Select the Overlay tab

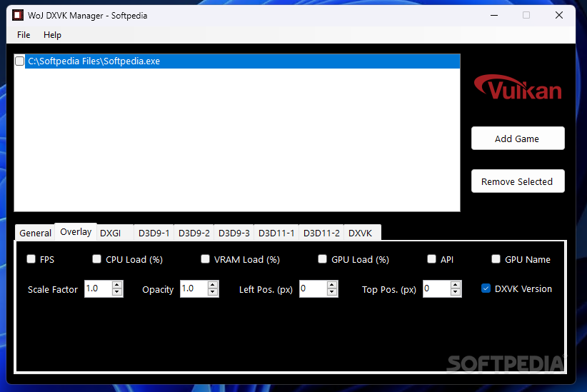click(x=76, y=232)
